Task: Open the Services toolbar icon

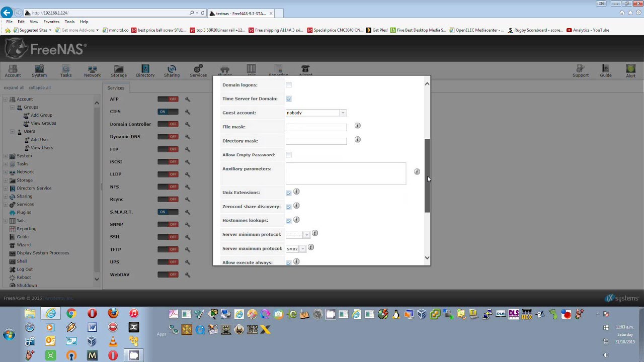Action: click(x=198, y=71)
